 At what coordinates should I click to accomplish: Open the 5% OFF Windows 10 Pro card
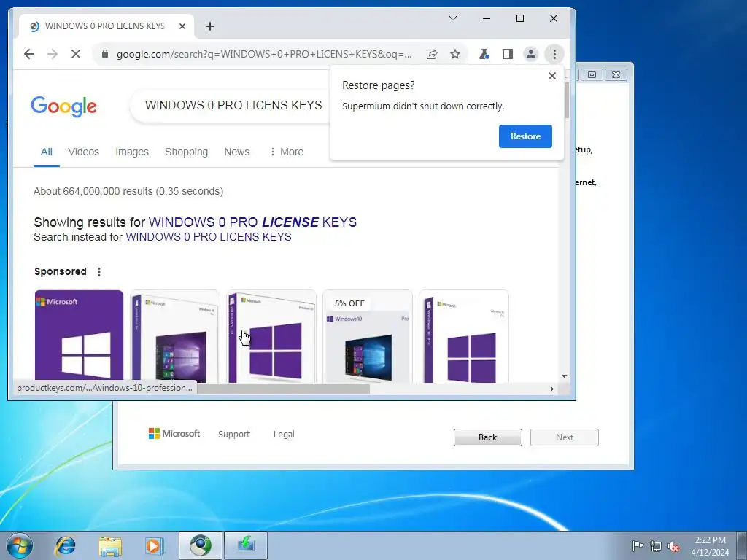point(368,336)
